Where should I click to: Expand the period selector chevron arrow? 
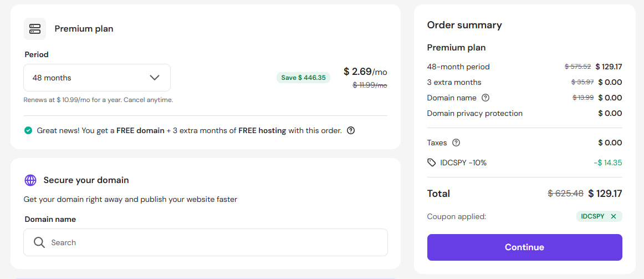155,78
